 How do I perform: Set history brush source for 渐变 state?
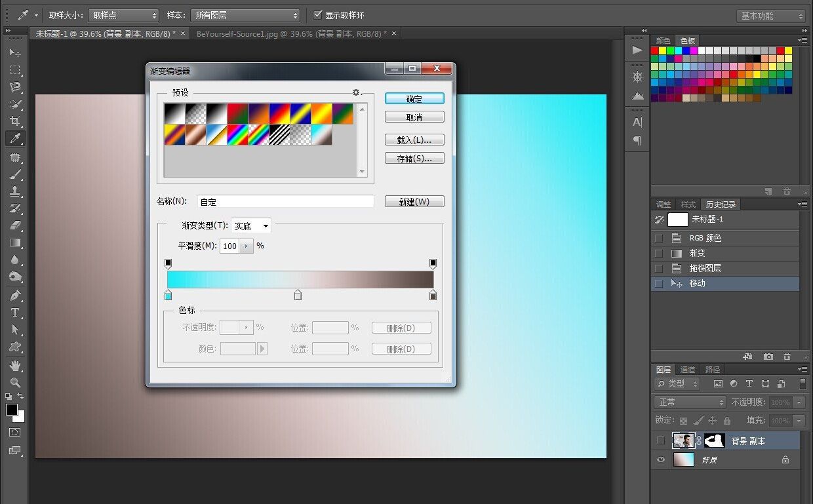pyautogui.click(x=659, y=253)
